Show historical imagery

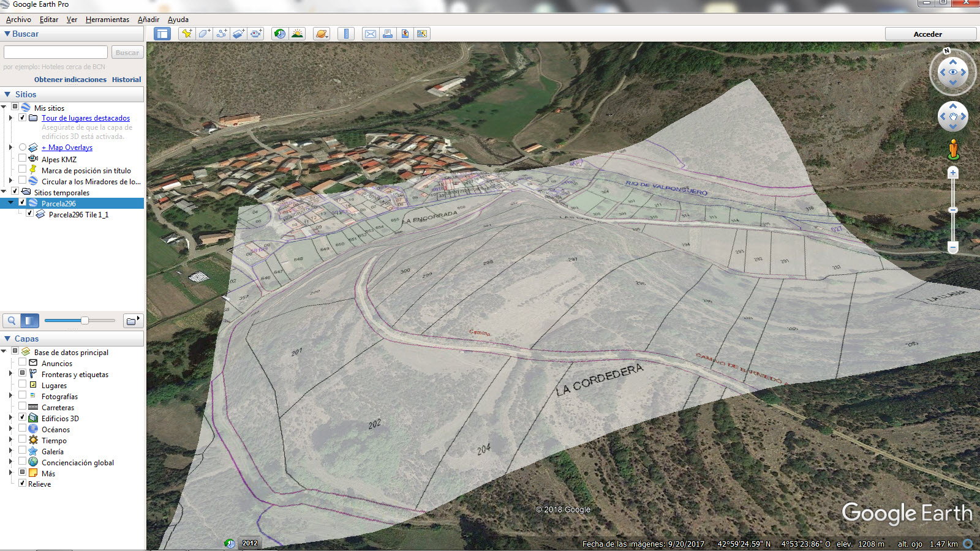279,34
